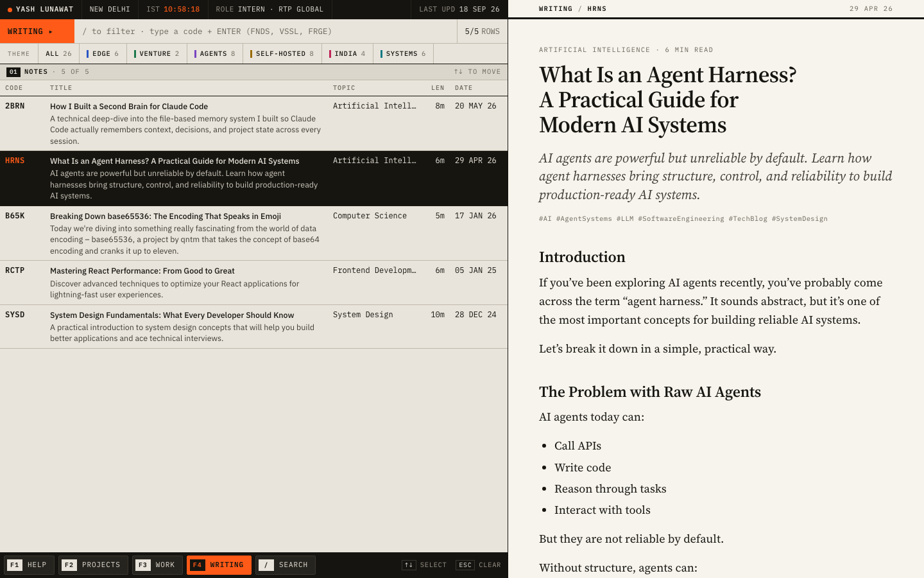
Task: Click the 'System Design' topic cell
Action: (363, 315)
